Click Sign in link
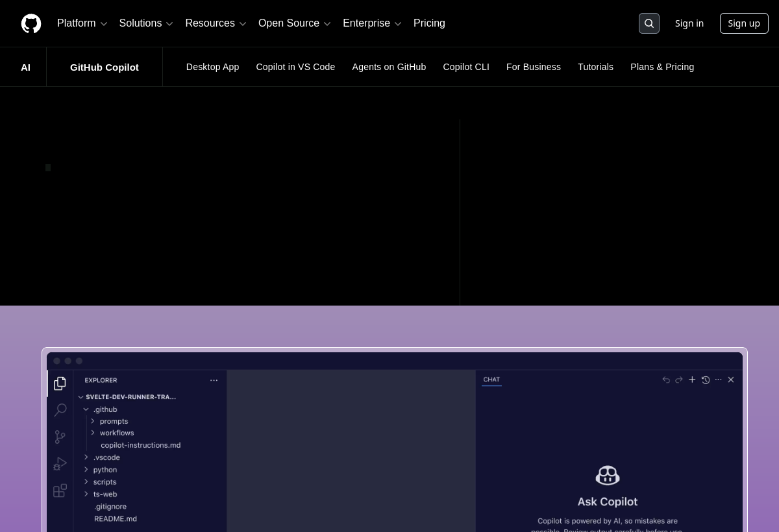779x532 pixels. (689, 23)
